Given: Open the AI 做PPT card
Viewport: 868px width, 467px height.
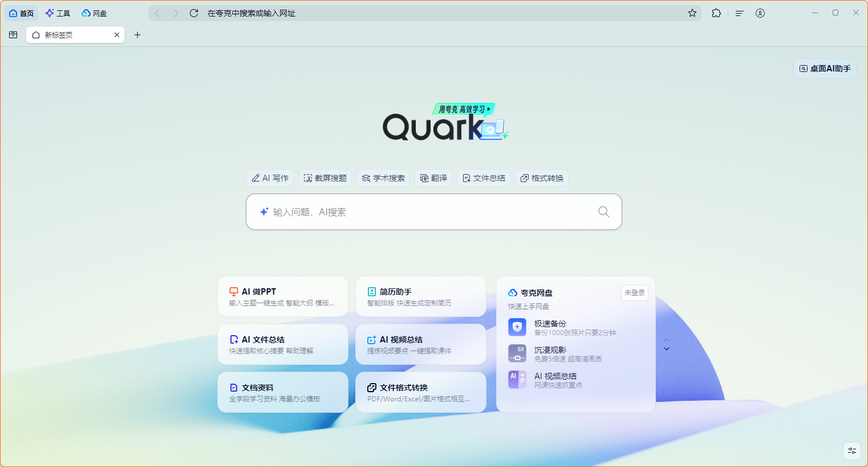Looking at the screenshot, I should tap(283, 297).
